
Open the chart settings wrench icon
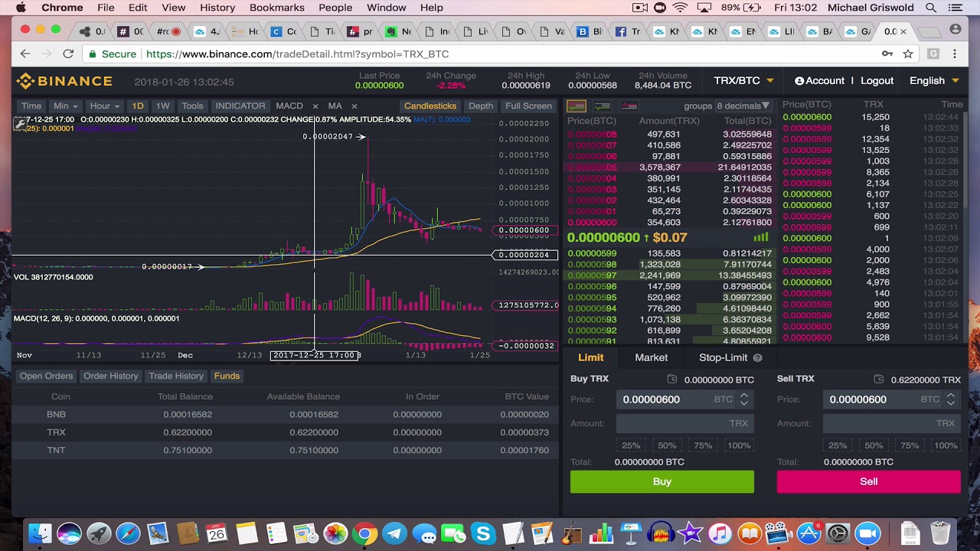(x=19, y=124)
